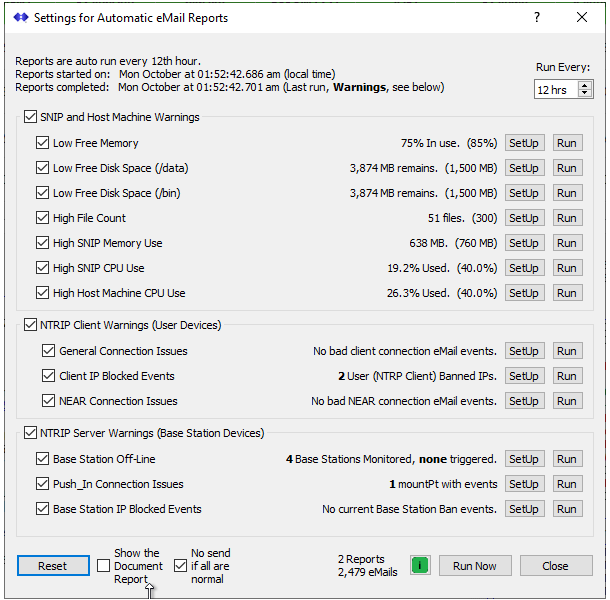Uncheck Base Station Off-Line warning

(x=42, y=459)
